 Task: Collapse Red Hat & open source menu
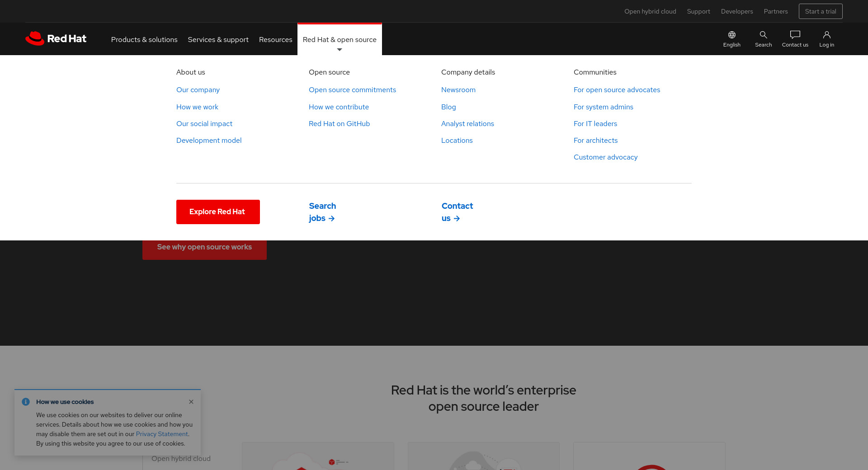pos(340,40)
